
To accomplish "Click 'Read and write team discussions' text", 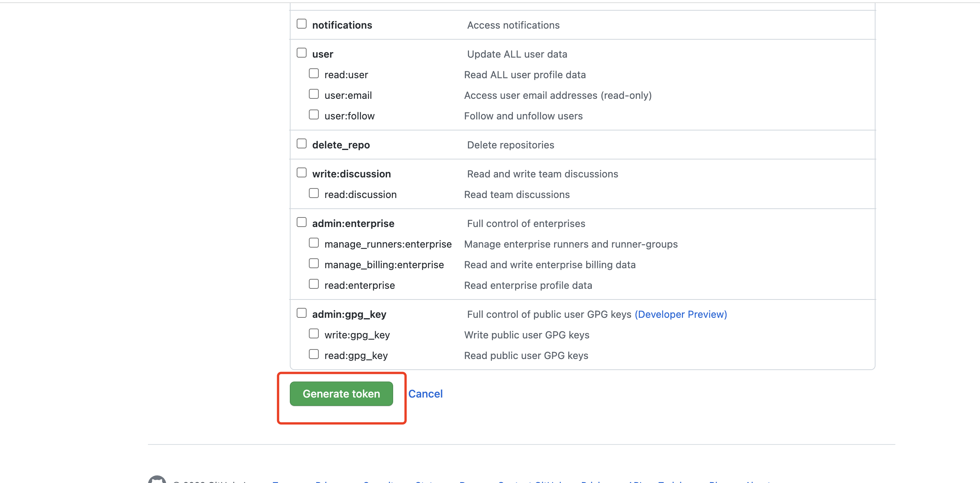I will click(x=543, y=174).
